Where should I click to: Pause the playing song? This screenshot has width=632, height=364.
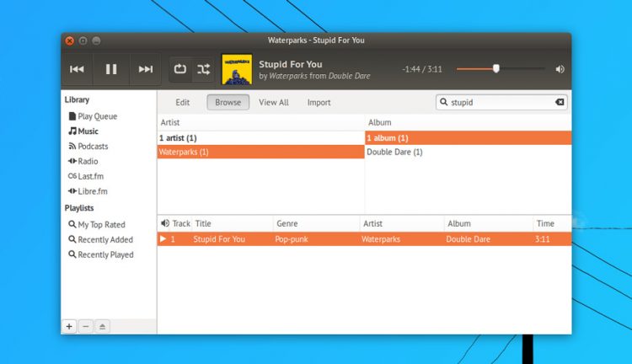click(x=111, y=69)
